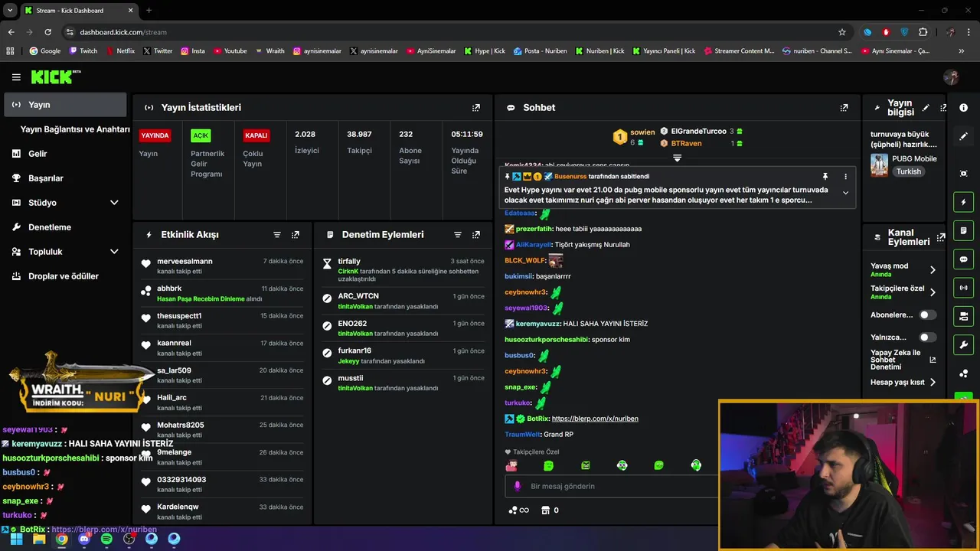Click PUBG Mobile category name
The height and width of the screenshot is (551, 980).
[914, 158]
